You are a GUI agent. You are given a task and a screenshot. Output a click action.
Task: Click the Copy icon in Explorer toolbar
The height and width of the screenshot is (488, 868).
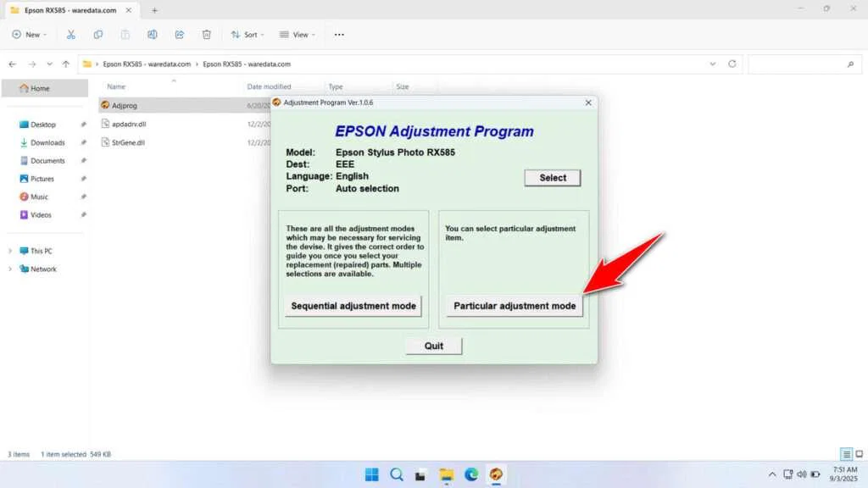coord(97,34)
